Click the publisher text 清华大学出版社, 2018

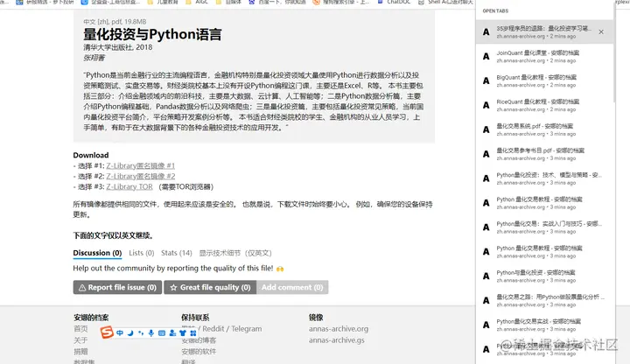[118, 47]
